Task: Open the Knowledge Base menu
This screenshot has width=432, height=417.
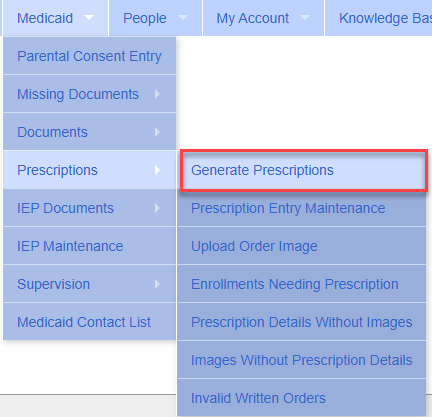Action: (x=379, y=18)
